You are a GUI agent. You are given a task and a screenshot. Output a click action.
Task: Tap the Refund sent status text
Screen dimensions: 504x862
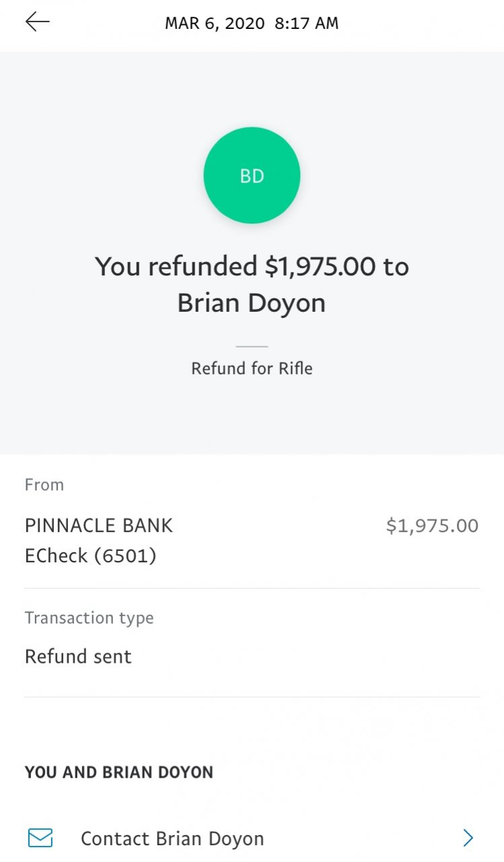(78, 657)
